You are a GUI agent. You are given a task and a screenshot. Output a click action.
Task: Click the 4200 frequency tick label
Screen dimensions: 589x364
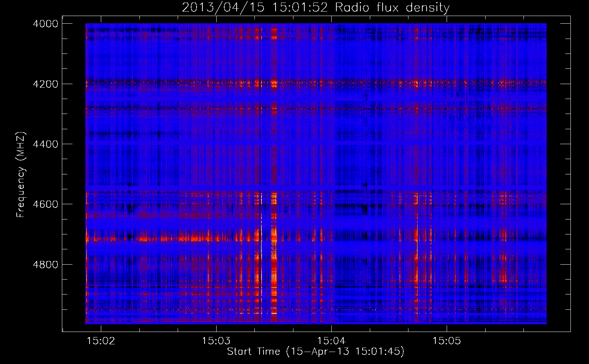click(46, 84)
